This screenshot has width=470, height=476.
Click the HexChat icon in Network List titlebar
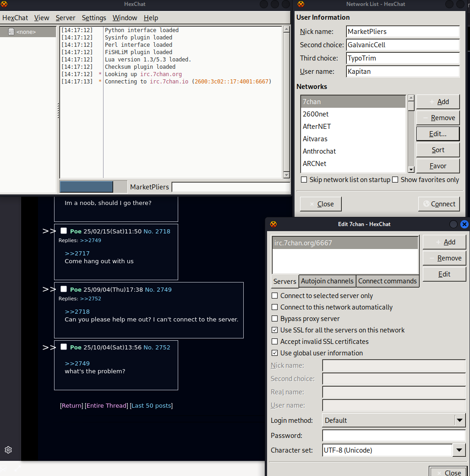pyautogui.click(x=301, y=4)
